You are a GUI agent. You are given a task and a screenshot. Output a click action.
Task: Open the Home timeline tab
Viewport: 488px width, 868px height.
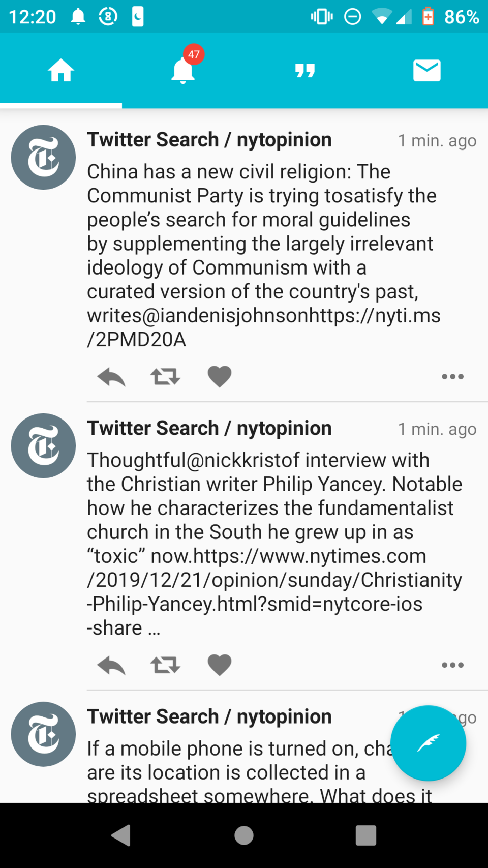click(61, 70)
